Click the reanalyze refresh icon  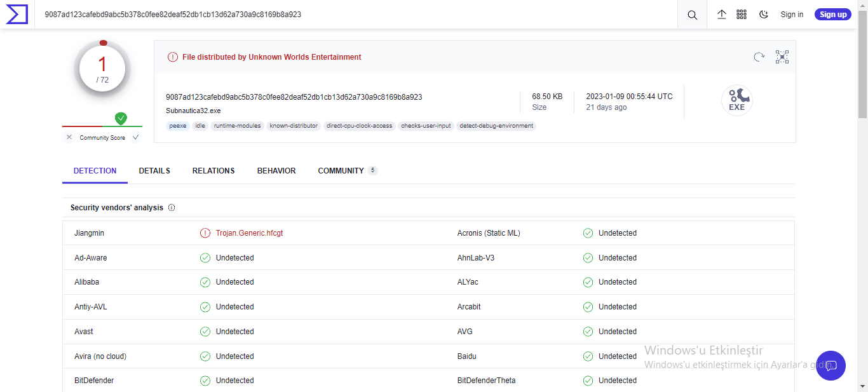pyautogui.click(x=759, y=57)
